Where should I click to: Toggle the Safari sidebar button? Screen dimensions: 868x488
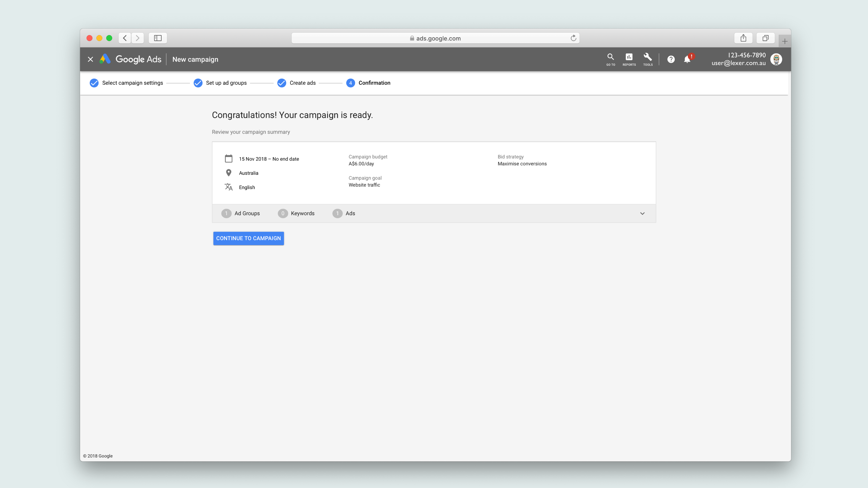(x=158, y=38)
